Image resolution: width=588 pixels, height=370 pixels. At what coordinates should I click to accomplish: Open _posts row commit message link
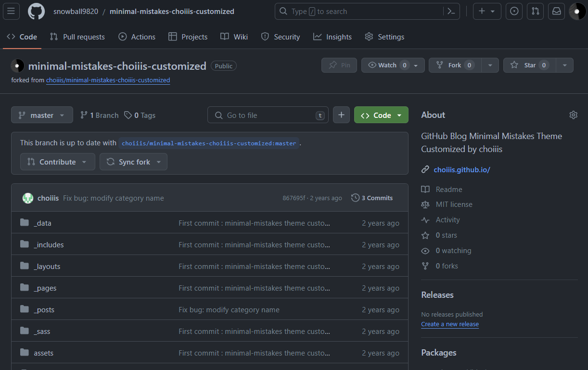click(x=229, y=309)
